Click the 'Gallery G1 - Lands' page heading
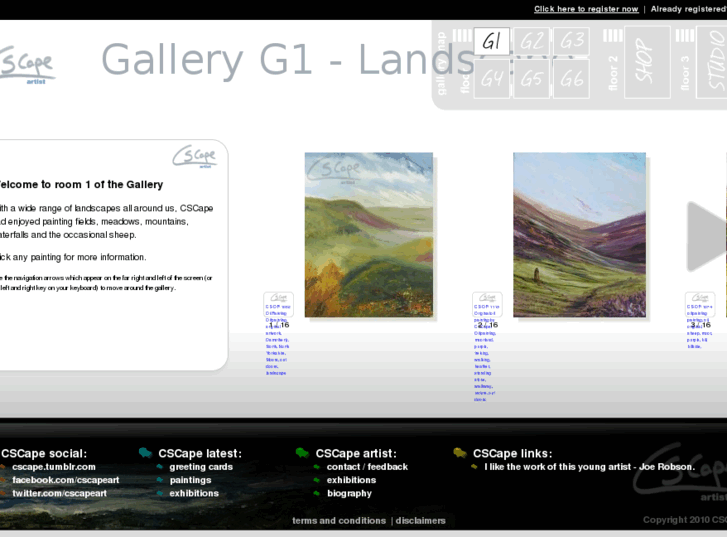Screen dimensions: 727x545 point(287,59)
